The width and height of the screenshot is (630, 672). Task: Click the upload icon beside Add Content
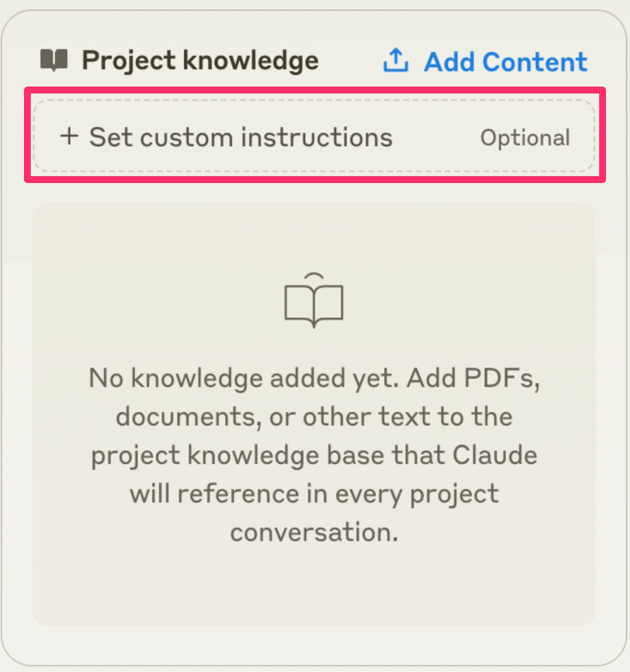(396, 61)
